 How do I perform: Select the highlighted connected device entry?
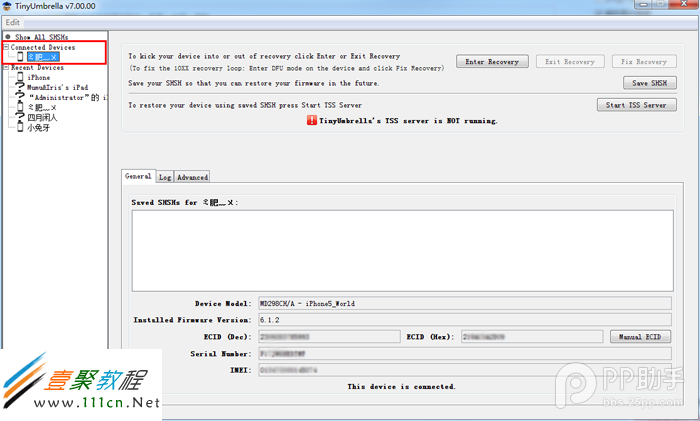43,57
